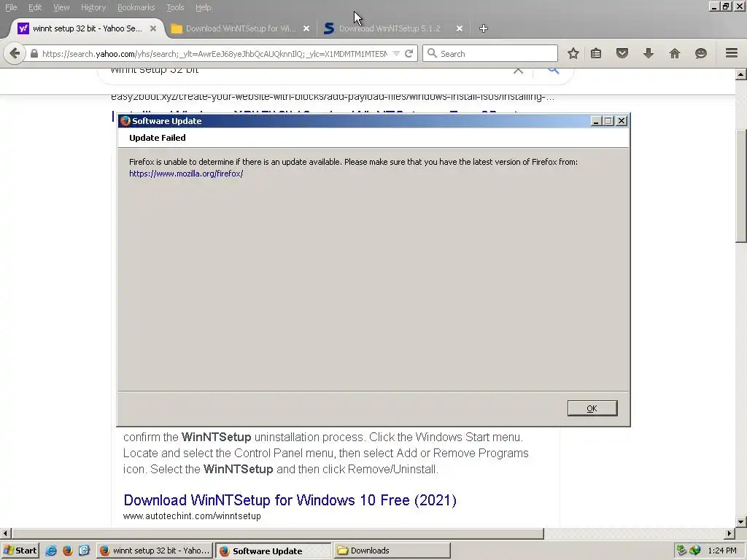Click the page's down scroll arrow

(741, 521)
